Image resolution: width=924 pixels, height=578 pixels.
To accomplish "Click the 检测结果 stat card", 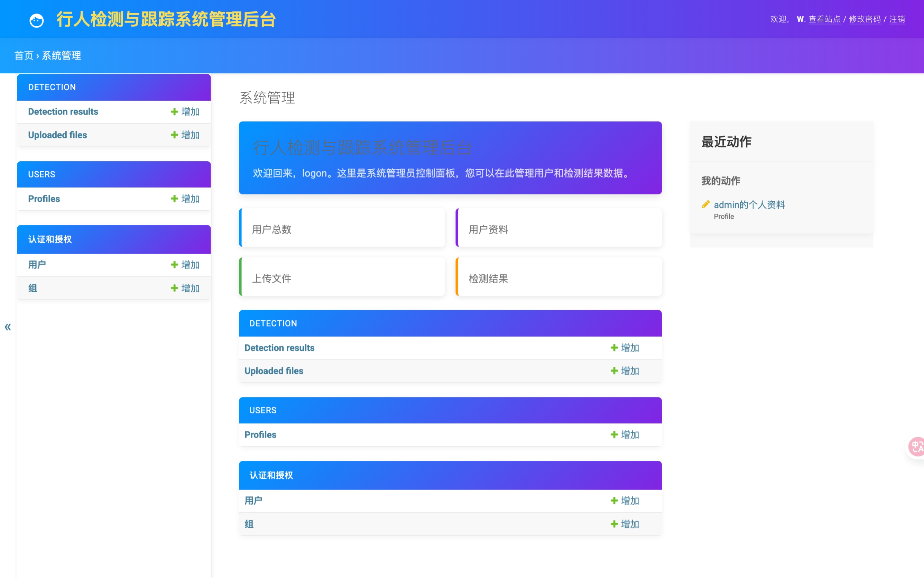I will [x=559, y=277].
